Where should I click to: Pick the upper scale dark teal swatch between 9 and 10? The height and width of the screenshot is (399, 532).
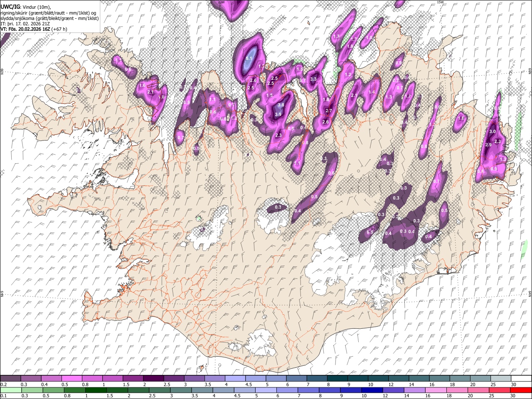(x=357, y=378)
